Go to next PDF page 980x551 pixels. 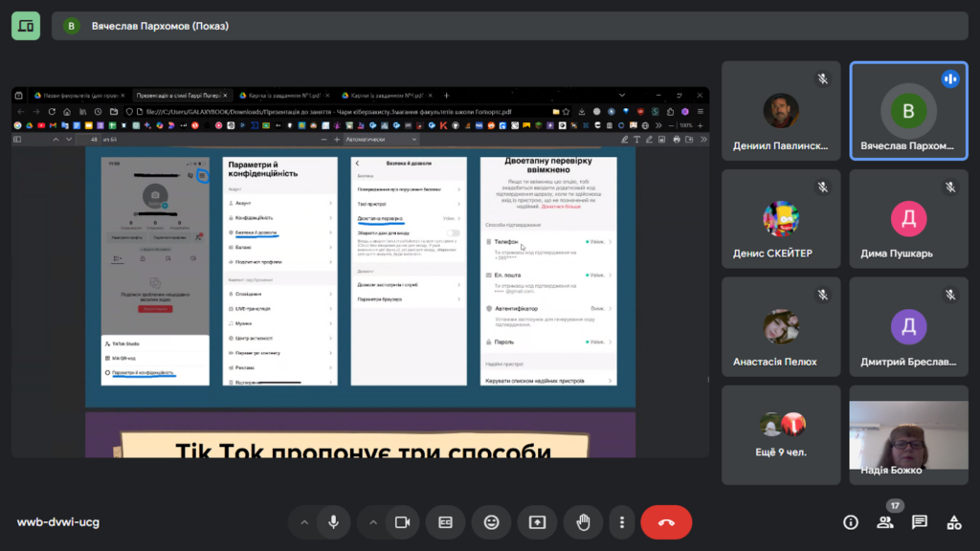(x=69, y=140)
